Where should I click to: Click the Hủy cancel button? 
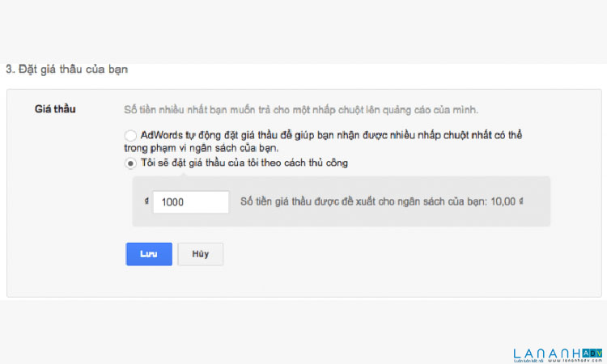coord(200,254)
